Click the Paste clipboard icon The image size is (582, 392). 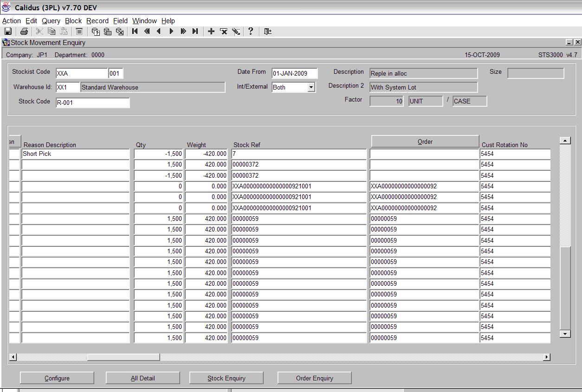(x=64, y=32)
